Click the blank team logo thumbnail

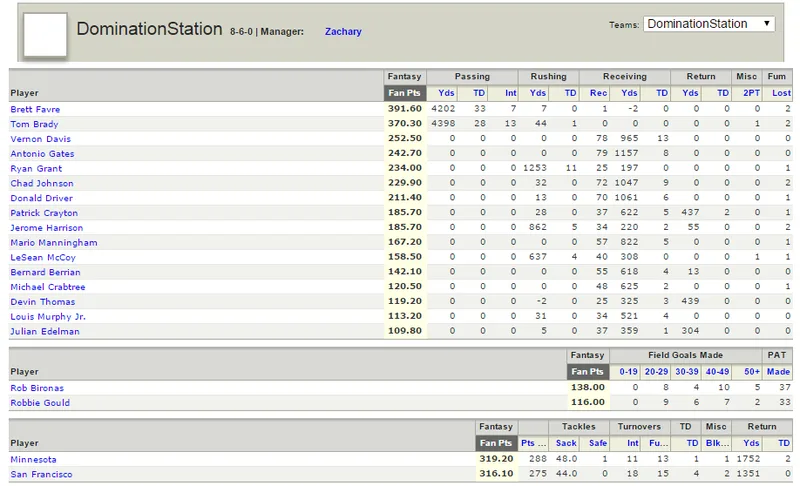pyautogui.click(x=45, y=35)
